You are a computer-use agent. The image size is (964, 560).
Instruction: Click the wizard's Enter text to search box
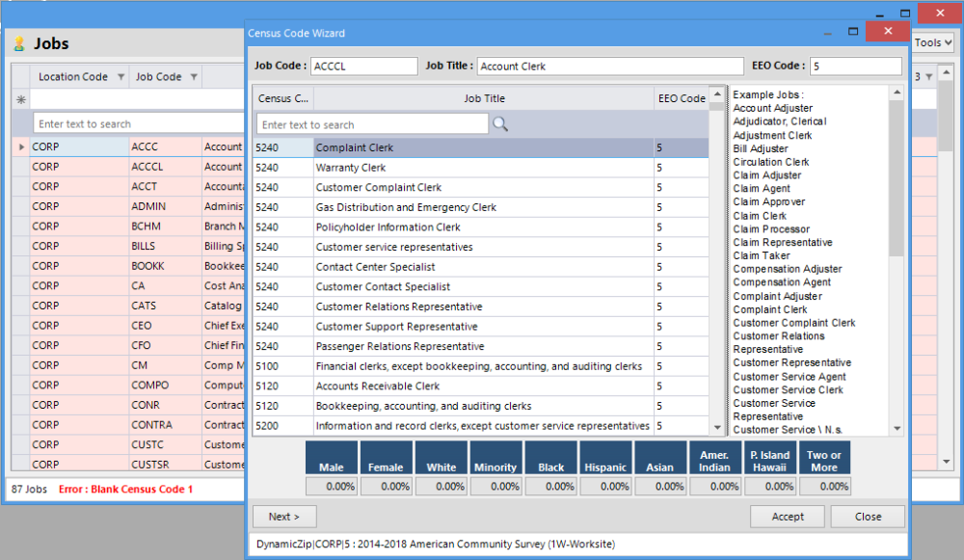372,123
